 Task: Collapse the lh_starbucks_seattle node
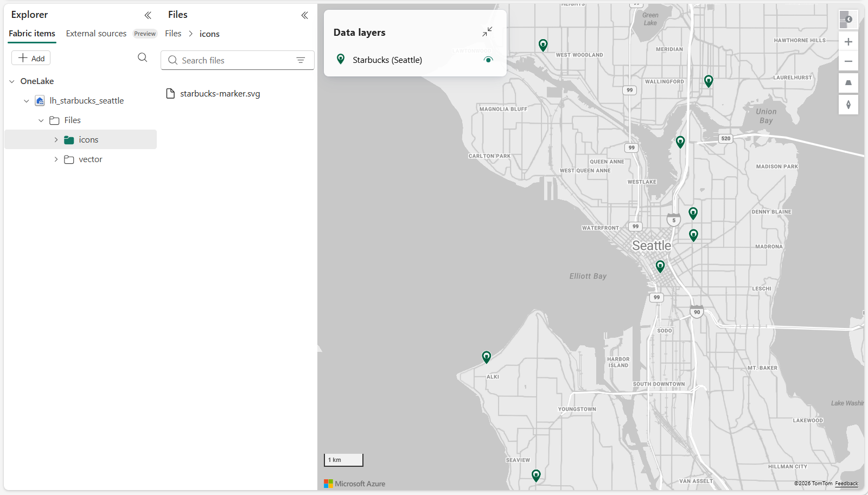pyautogui.click(x=26, y=101)
